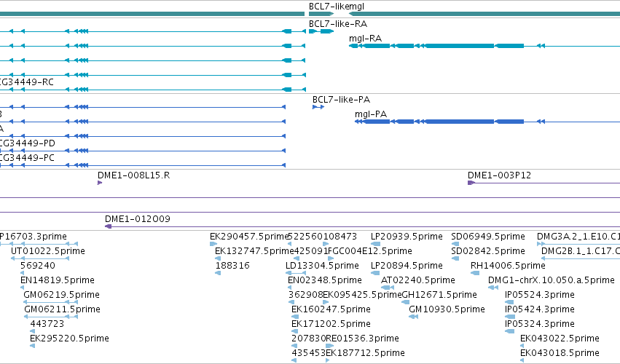620x364 pixels.
Task: Click the BCL7-like-RA transcript label
Action: click(338, 24)
